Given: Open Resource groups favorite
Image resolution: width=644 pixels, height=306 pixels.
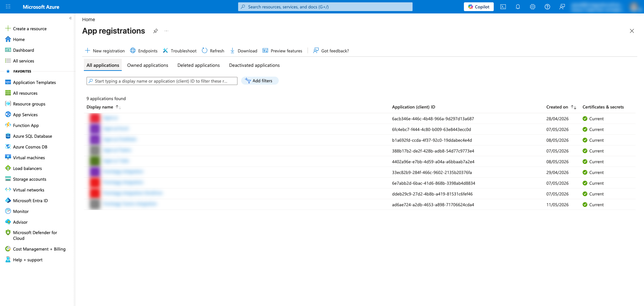Looking at the screenshot, I should click(x=29, y=104).
